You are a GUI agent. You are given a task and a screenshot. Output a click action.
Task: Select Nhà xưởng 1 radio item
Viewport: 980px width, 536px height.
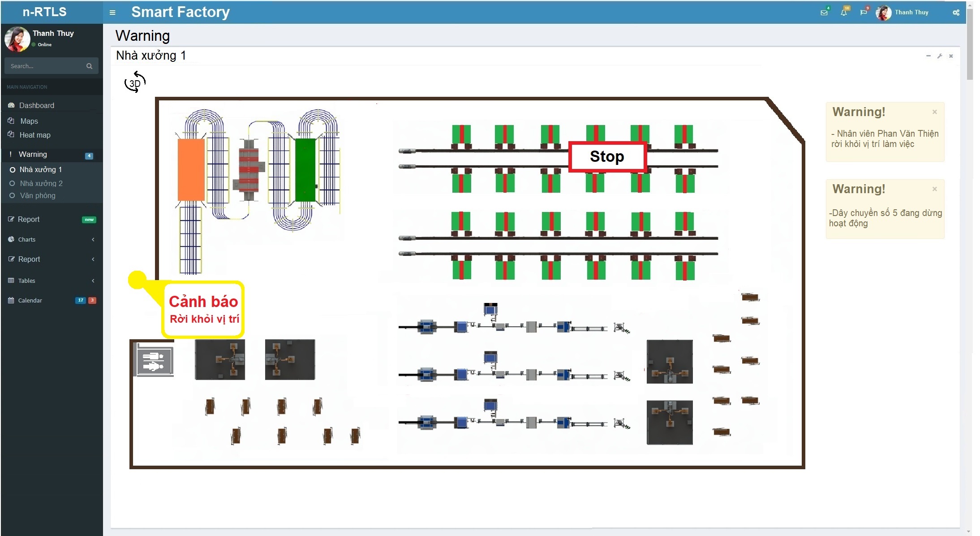[40, 169]
